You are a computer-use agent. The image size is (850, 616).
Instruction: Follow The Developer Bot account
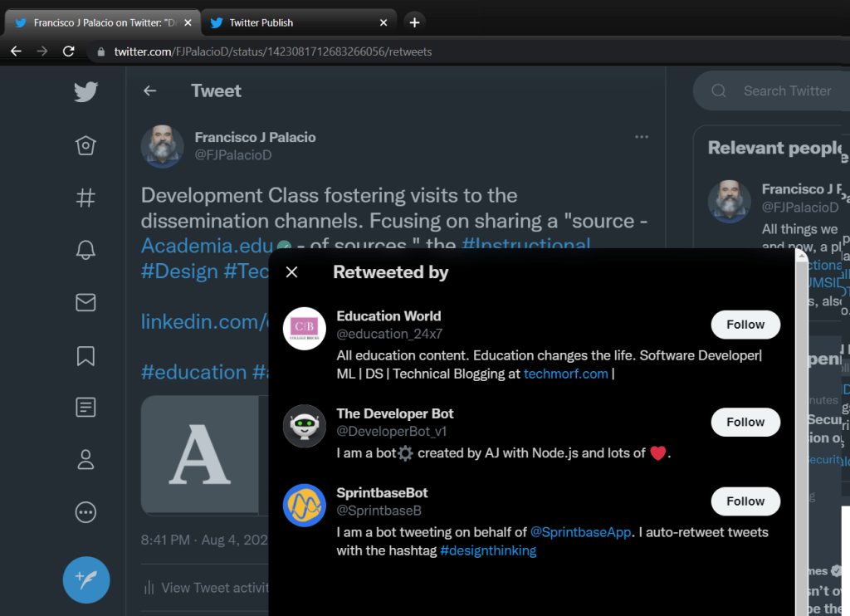[x=745, y=422]
